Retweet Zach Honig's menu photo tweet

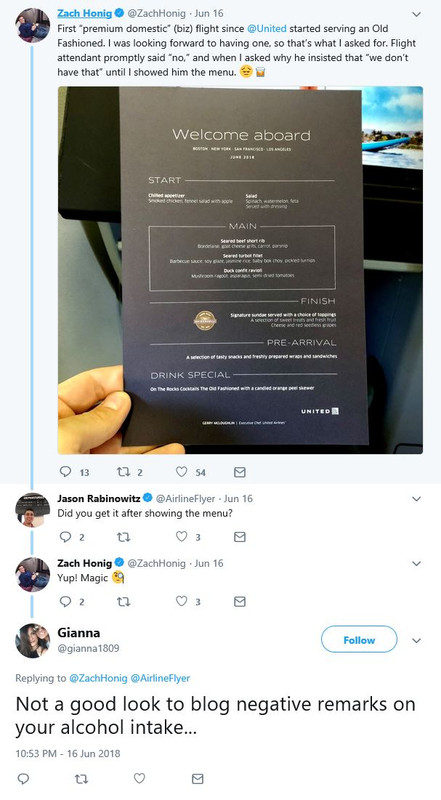click(123, 472)
